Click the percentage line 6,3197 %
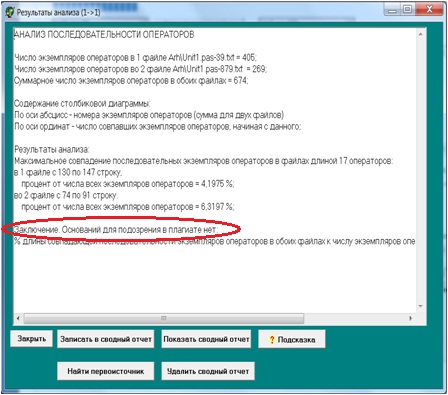This screenshot has height=395, width=448. [128, 207]
